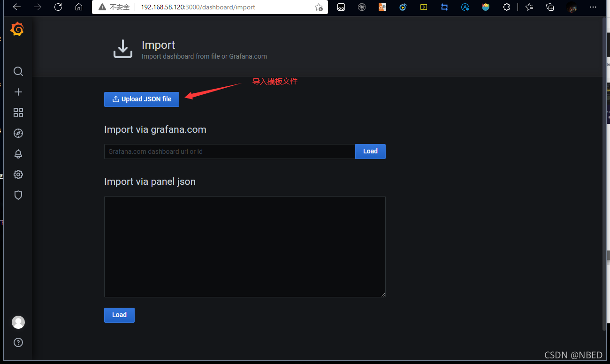Open the Favorites list icon
This screenshot has height=364, width=610.
click(x=529, y=7)
